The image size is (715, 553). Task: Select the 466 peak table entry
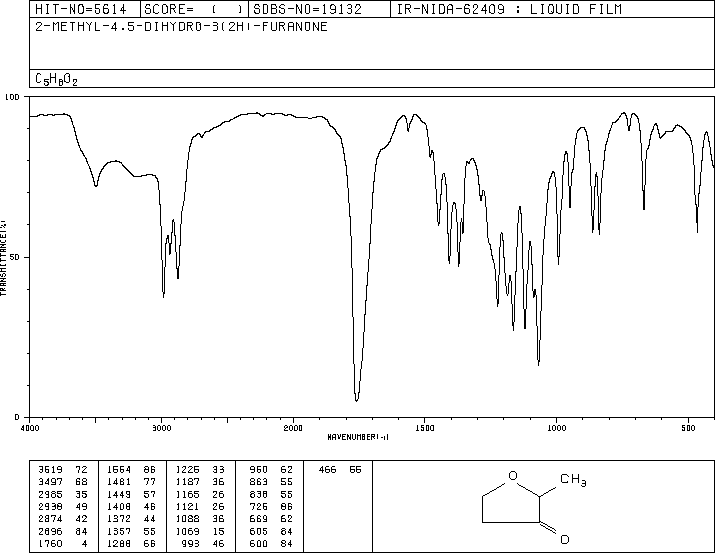(x=340, y=470)
